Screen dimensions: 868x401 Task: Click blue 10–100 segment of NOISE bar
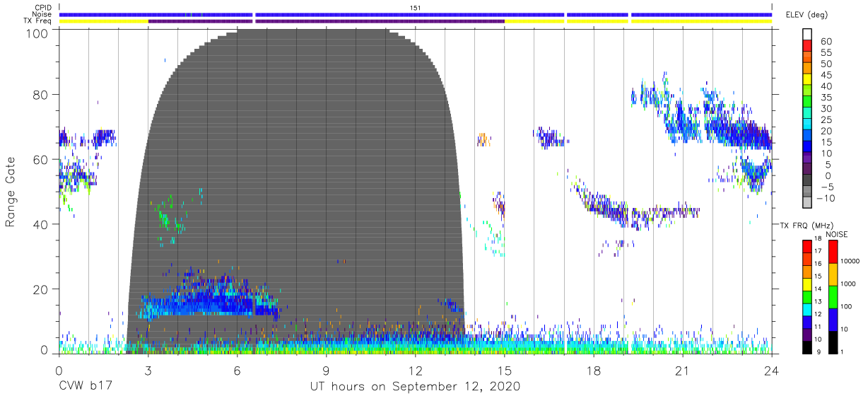click(833, 319)
